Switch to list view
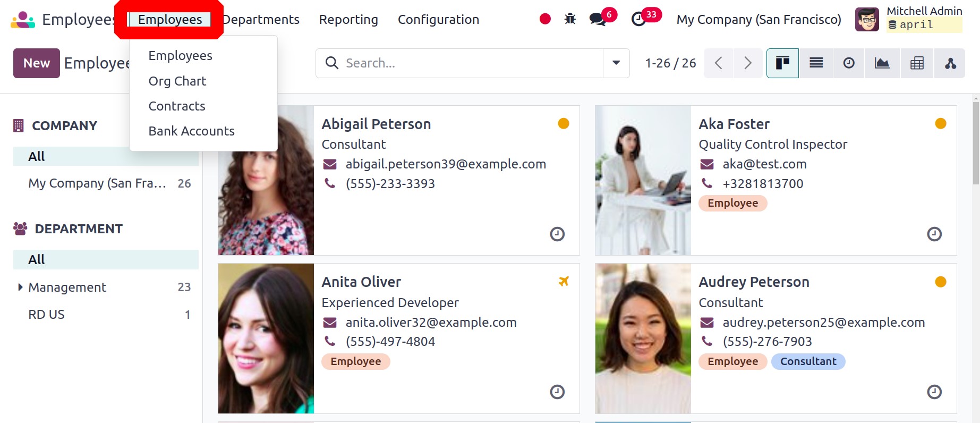 click(x=816, y=63)
